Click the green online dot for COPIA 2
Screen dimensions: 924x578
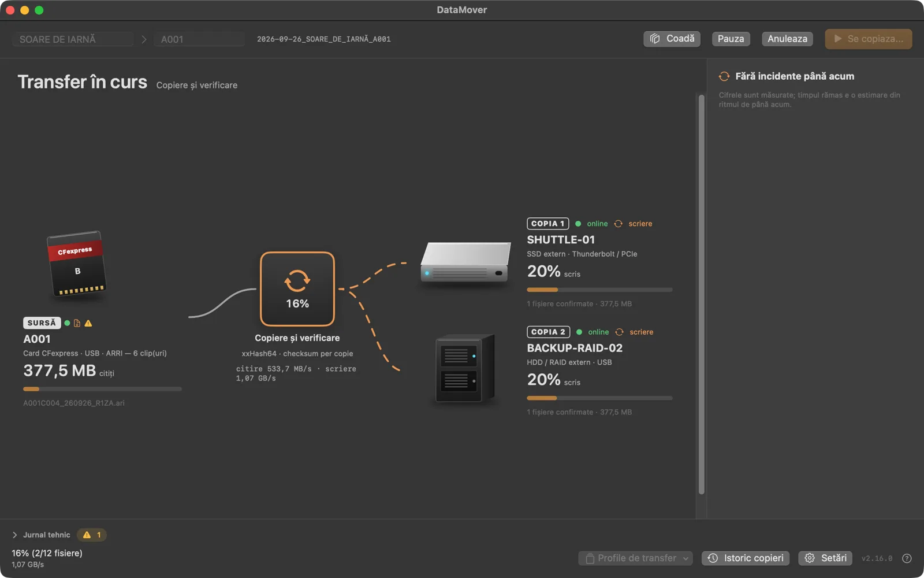pos(579,332)
